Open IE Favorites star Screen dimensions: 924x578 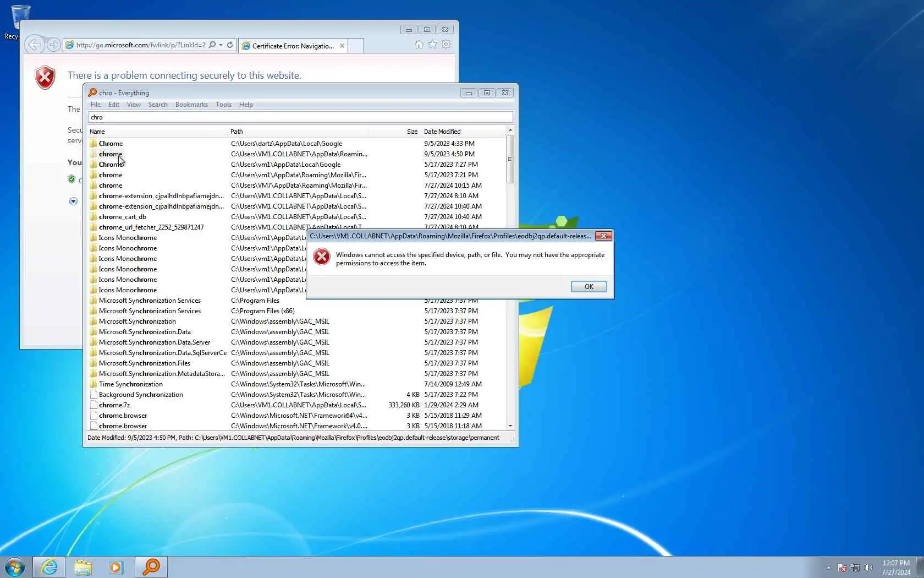(432, 45)
